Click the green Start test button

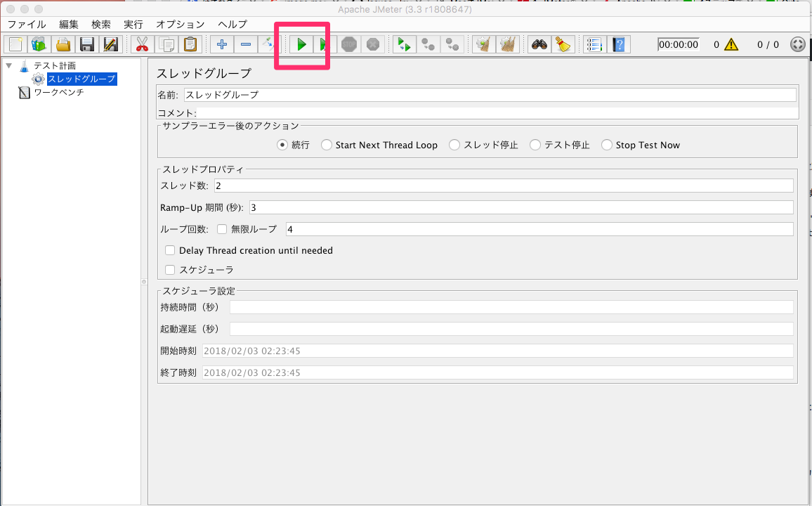[x=301, y=45]
